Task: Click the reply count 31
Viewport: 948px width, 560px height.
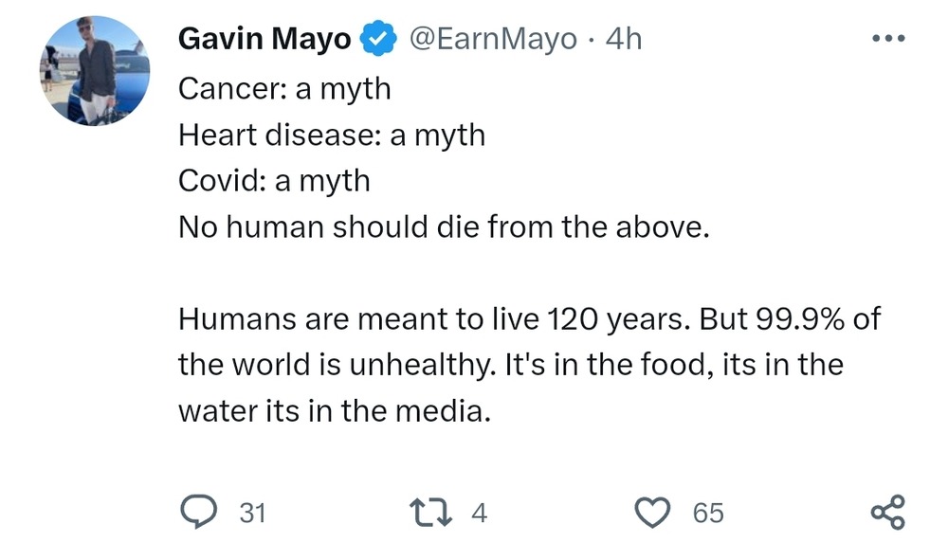Action: 252,514
